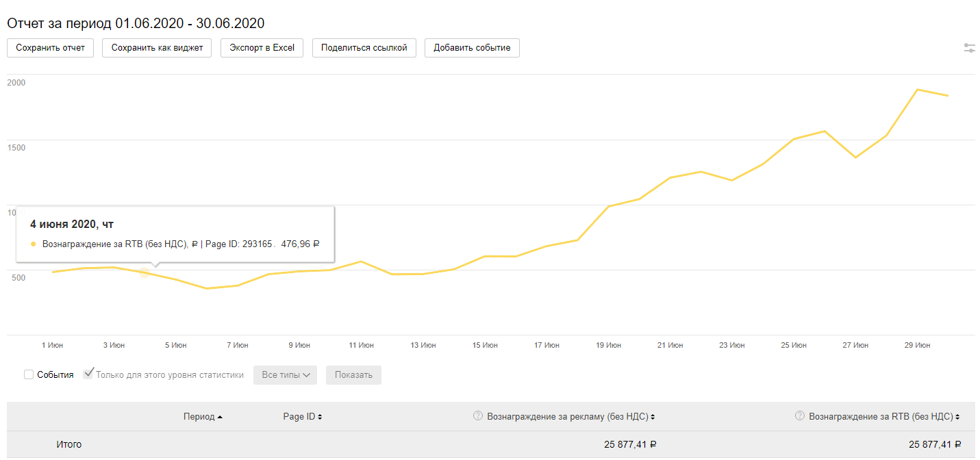The height and width of the screenshot is (460, 980).
Task: Click help icon for RTB reward column
Action: [x=799, y=416]
